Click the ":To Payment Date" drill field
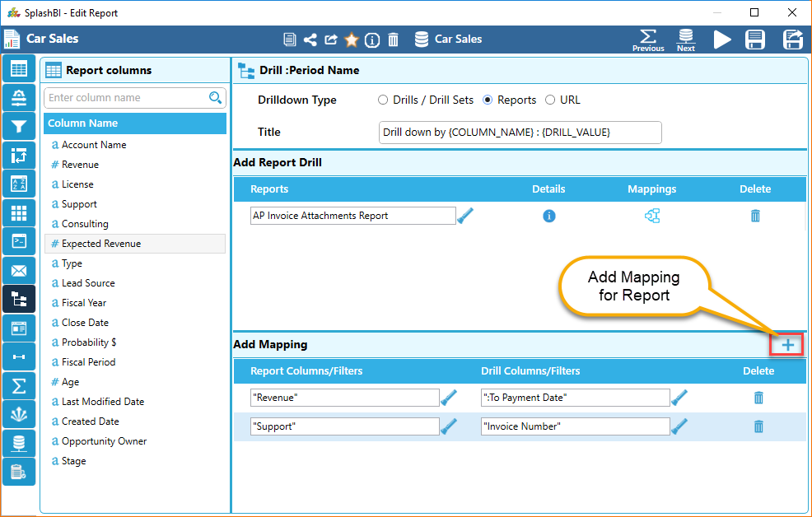Screen dimensions: 812x517 pos(575,398)
